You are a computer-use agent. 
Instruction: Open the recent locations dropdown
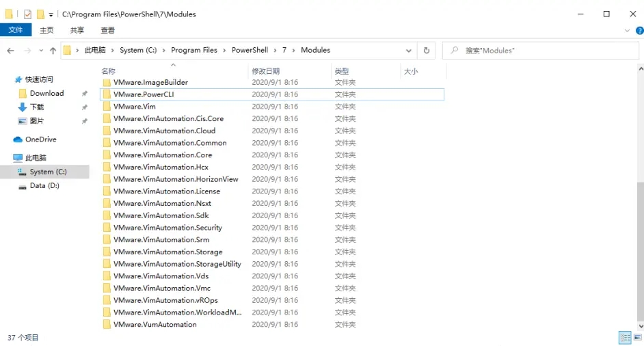[x=41, y=51]
